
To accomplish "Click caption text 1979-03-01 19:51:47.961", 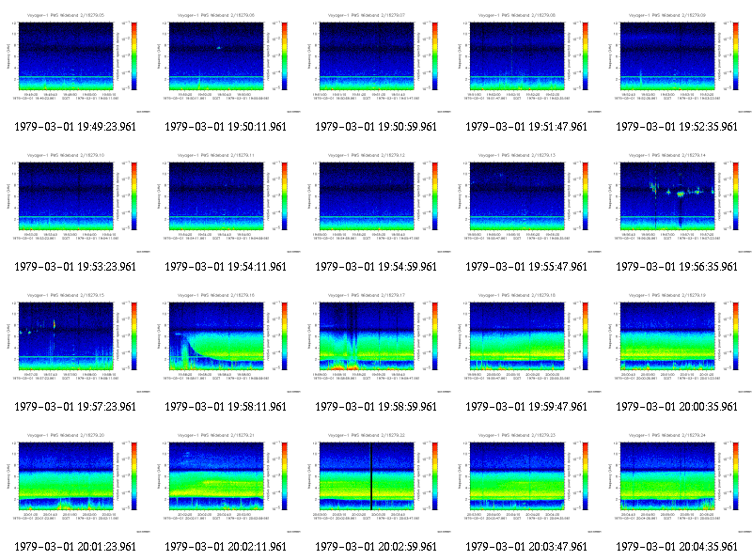I will click(526, 127).
